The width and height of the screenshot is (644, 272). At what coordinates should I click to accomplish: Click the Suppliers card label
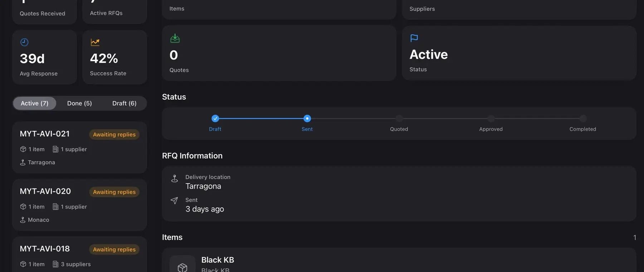point(422,9)
